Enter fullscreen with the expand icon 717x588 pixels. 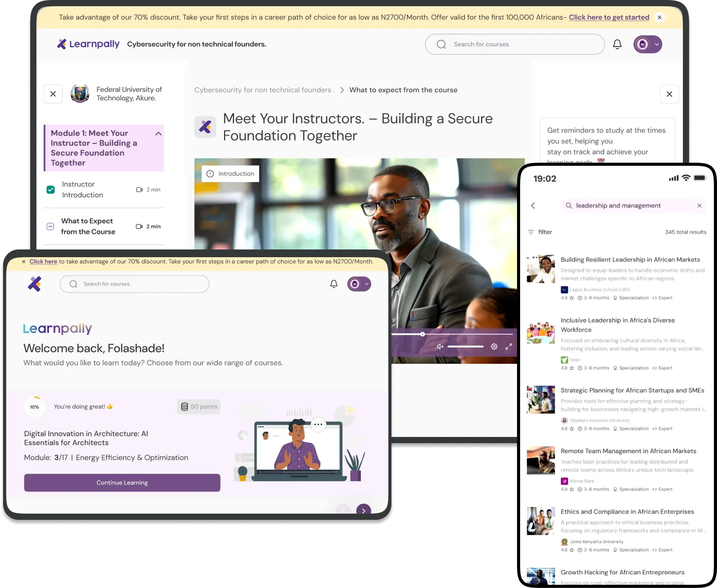click(508, 347)
